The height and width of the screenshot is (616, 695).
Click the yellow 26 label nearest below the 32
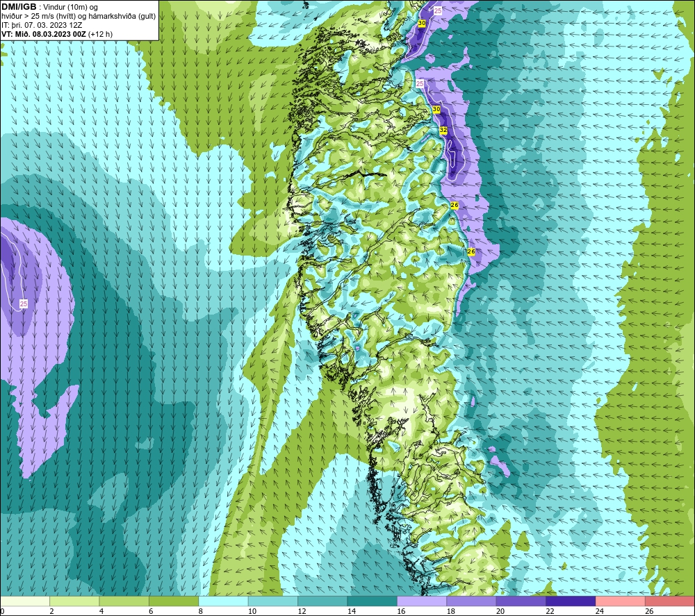(x=455, y=206)
